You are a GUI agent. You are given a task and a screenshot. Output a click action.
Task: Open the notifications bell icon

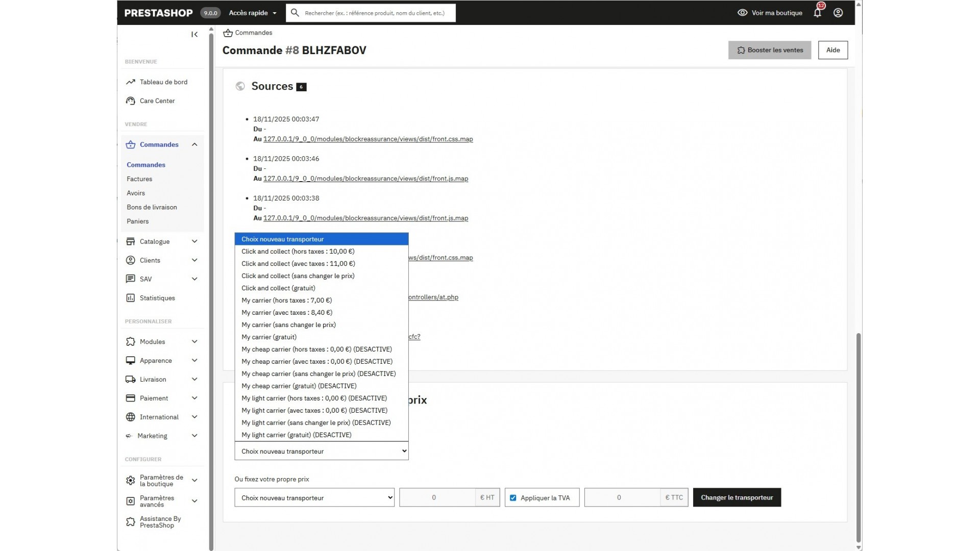click(x=817, y=13)
